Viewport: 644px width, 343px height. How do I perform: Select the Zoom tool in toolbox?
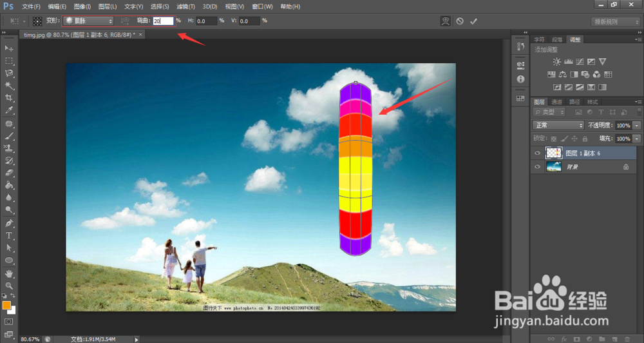(x=8, y=286)
